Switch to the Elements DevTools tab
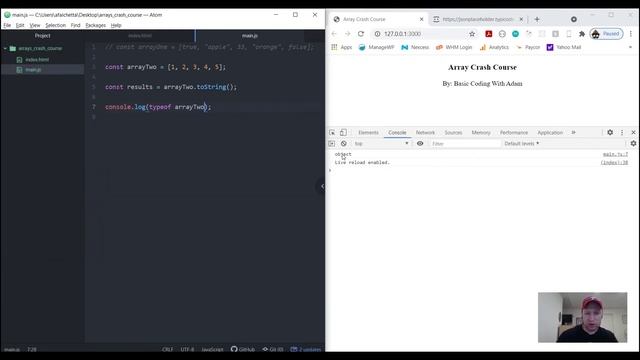The height and width of the screenshot is (360, 640). (x=368, y=133)
